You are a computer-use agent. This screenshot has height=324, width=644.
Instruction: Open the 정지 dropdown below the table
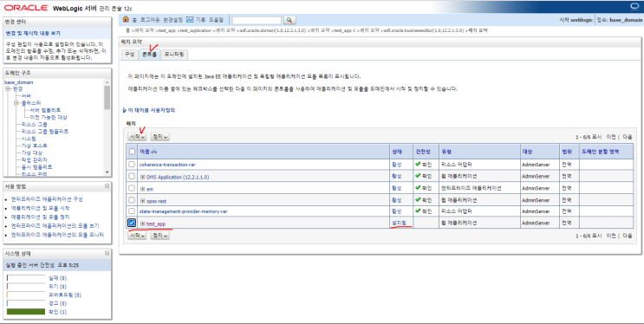(x=159, y=236)
